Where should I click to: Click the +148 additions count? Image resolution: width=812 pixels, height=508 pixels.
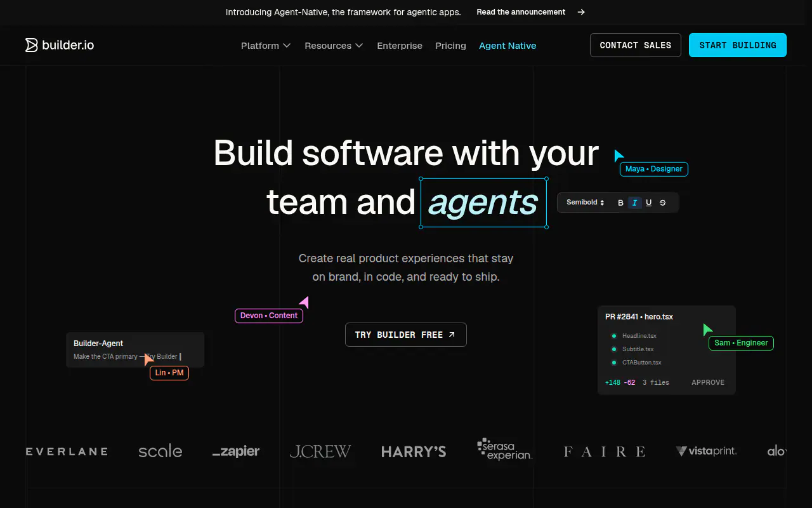(x=613, y=382)
